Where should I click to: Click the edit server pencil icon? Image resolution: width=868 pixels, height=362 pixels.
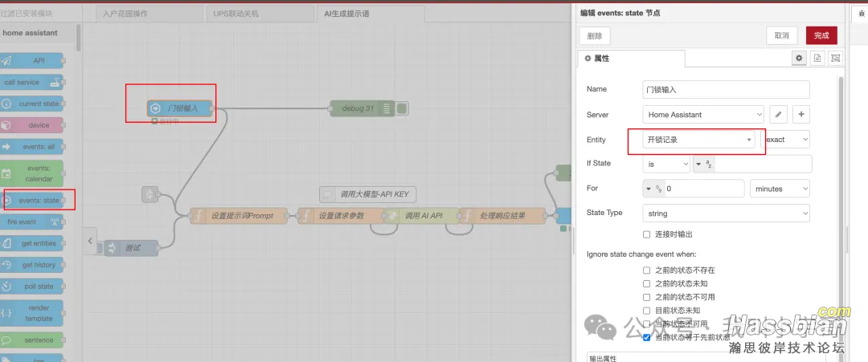click(x=778, y=115)
